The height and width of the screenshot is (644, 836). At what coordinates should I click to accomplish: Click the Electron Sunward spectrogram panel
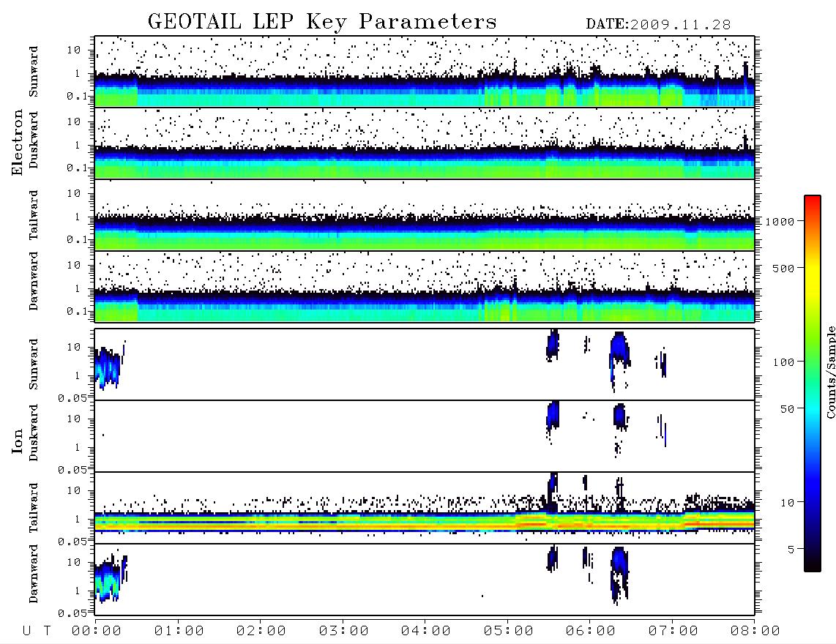coord(425,72)
